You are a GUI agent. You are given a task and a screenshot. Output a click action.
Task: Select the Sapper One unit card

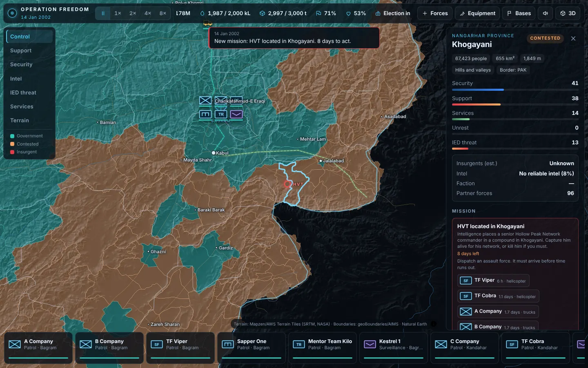click(252, 348)
